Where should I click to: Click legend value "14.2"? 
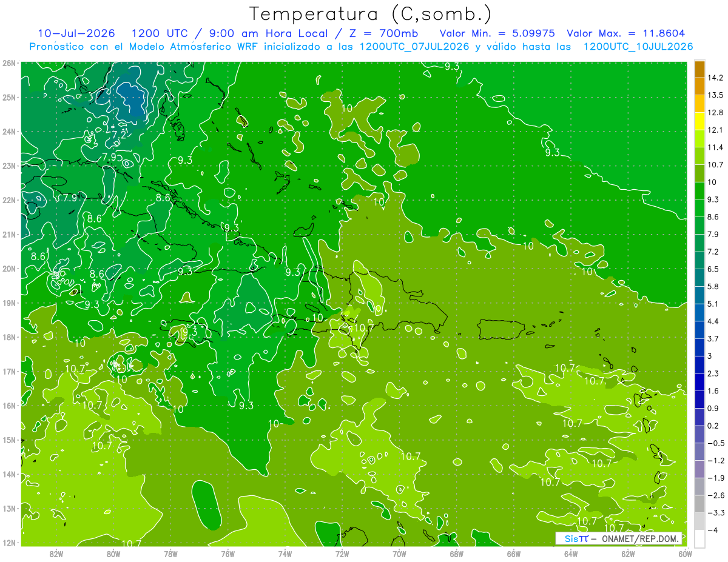coord(715,78)
